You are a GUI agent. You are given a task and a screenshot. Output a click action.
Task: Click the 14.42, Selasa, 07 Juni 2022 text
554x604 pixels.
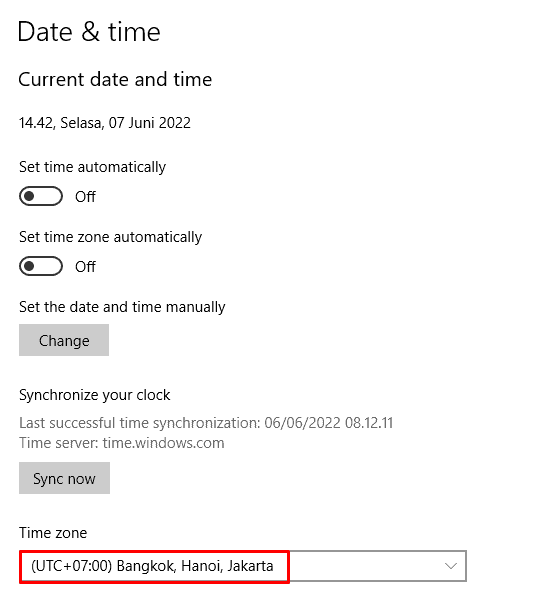pos(105,123)
